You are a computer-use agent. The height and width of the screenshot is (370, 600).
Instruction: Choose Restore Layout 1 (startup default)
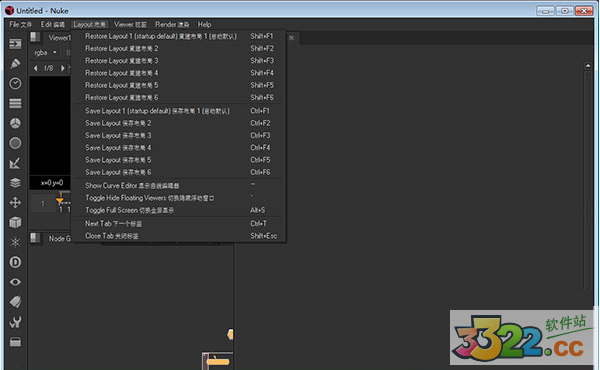tap(179, 36)
